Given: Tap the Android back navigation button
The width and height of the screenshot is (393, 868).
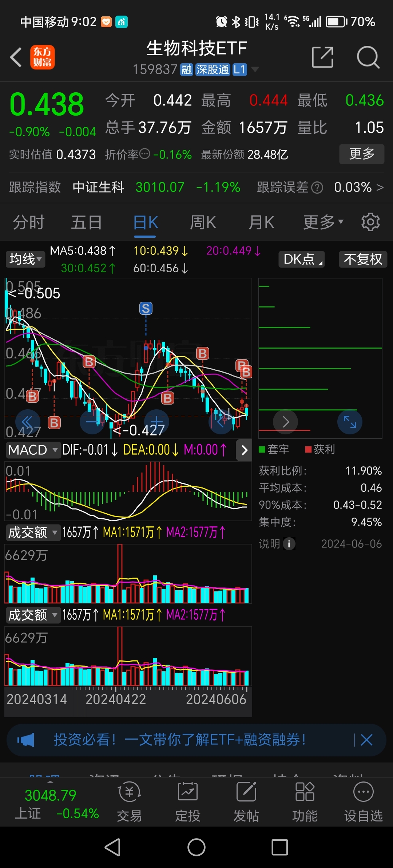Looking at the screenshot, I should pyautogui.click(x=113, y=847).
